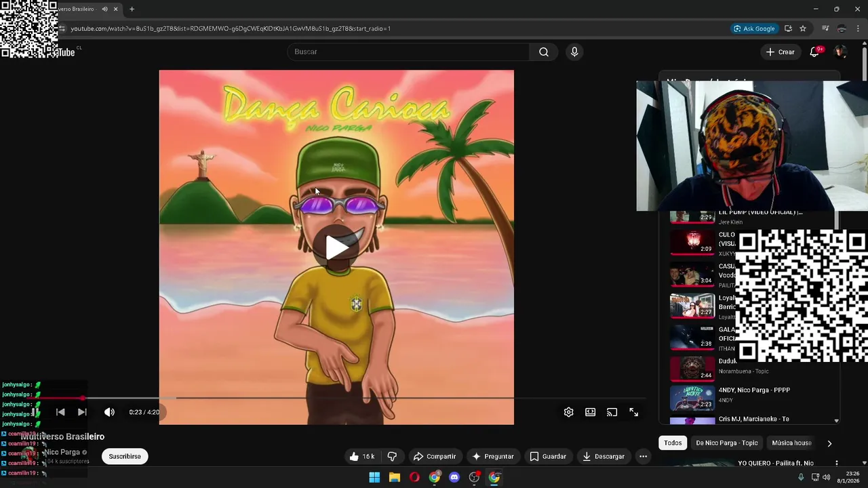The image size is (868, 488).
Task: Mute the tab via speaker icon
Action: point(104,9)
